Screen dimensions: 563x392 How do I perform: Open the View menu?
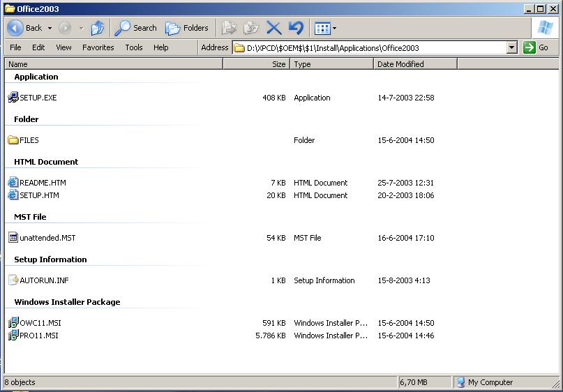click(63, 47)
